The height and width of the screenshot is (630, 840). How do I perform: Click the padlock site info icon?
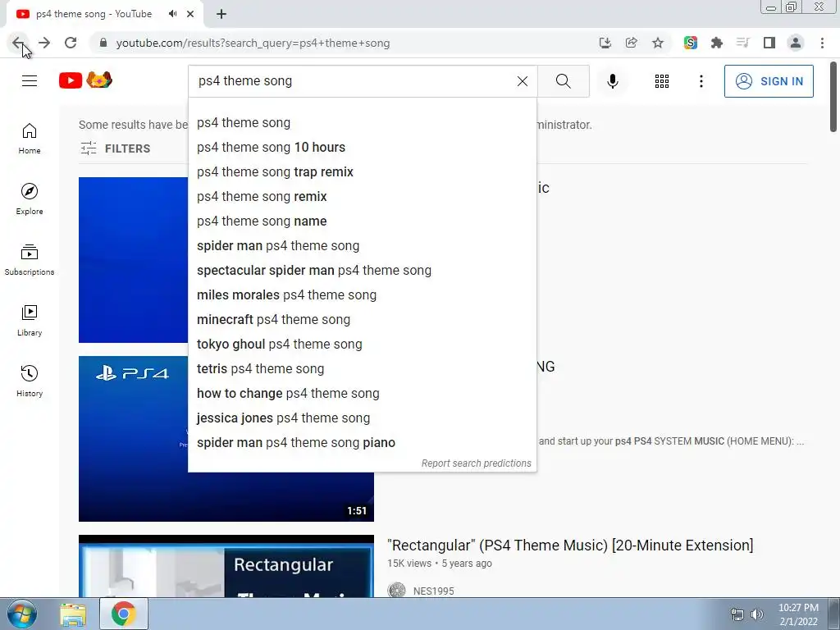point(103,43)
